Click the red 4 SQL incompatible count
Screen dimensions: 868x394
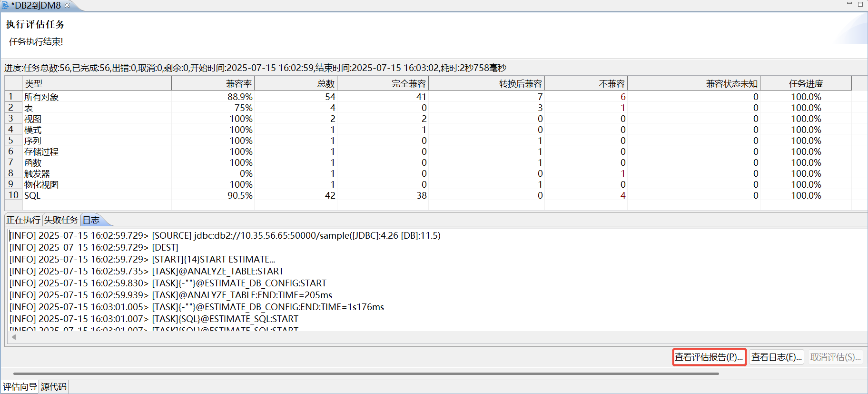point(623,195)
